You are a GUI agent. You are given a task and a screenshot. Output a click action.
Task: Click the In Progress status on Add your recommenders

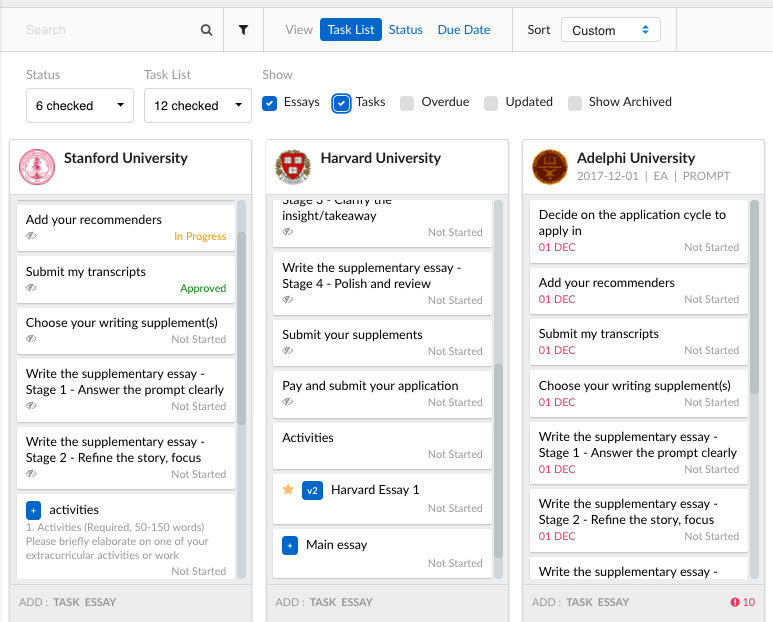[200, 236]
